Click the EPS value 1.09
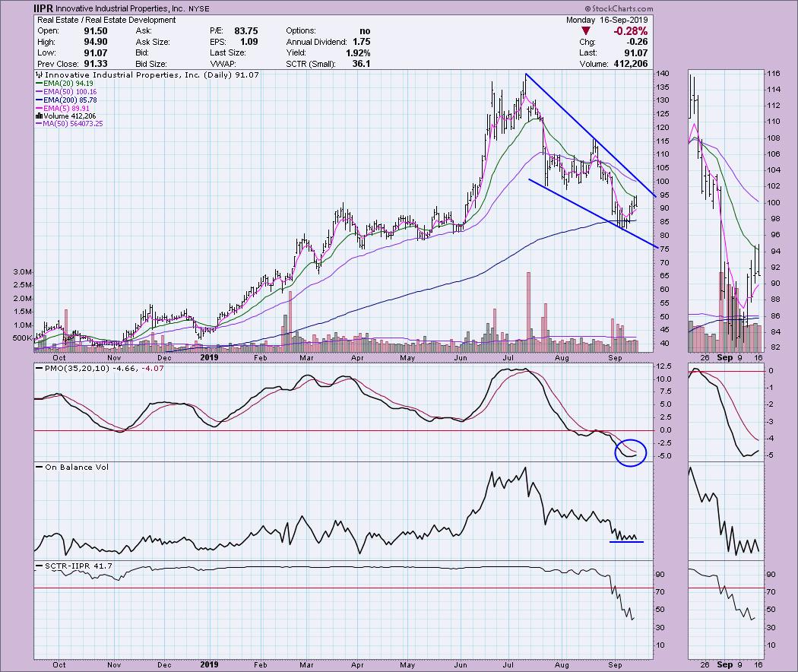 [x=249, y=42]
